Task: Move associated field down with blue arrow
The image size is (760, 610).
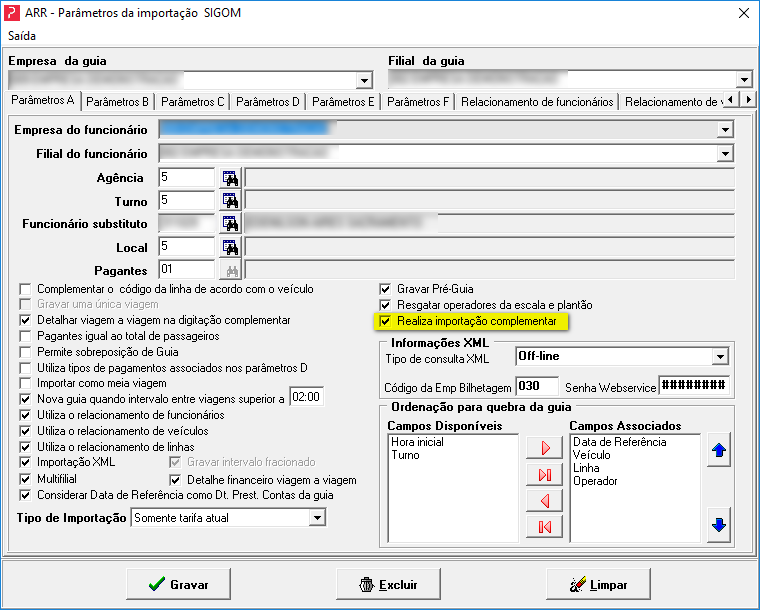Action: 718,525
